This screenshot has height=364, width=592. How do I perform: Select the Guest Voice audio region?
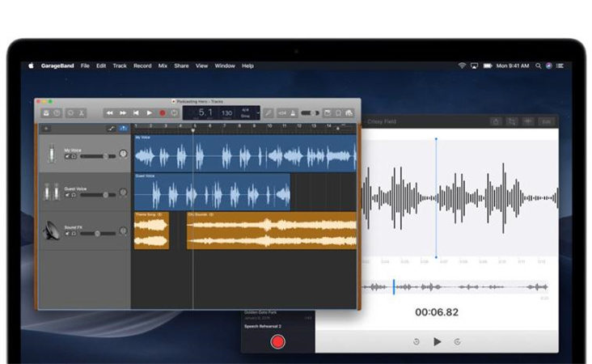[x=212, y=192]
